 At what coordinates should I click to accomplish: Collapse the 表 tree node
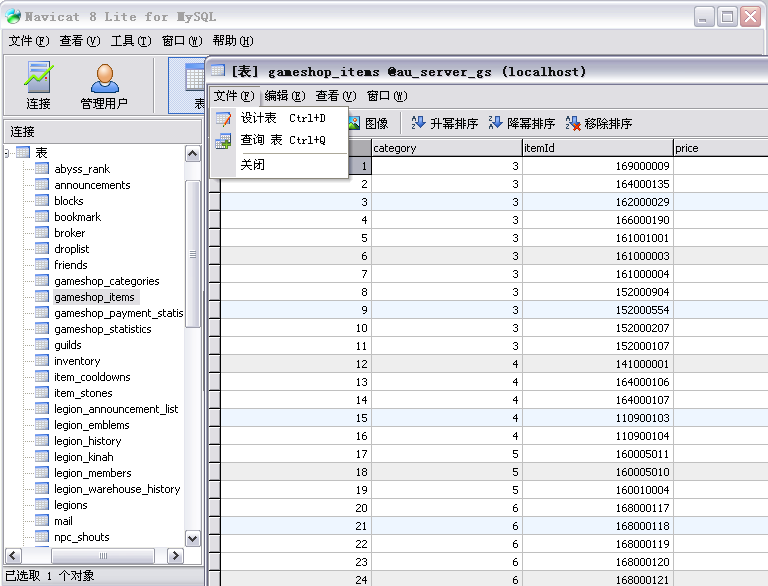coord(7,153)
